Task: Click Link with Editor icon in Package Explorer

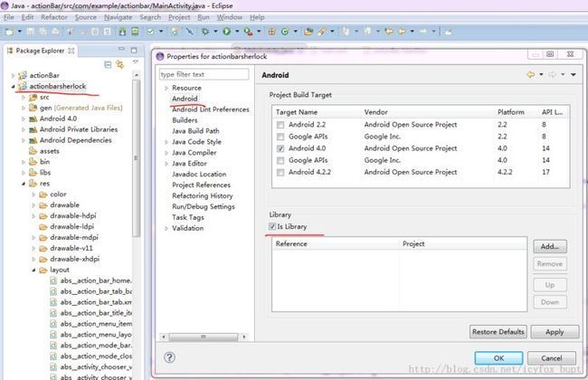Action: (x=120, y=64)
